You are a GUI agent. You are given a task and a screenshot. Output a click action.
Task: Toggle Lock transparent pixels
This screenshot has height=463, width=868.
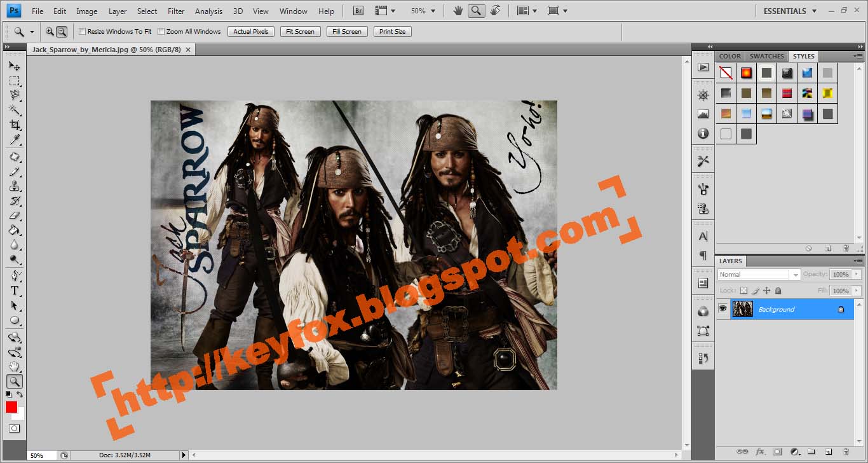(x=744, y=291)
